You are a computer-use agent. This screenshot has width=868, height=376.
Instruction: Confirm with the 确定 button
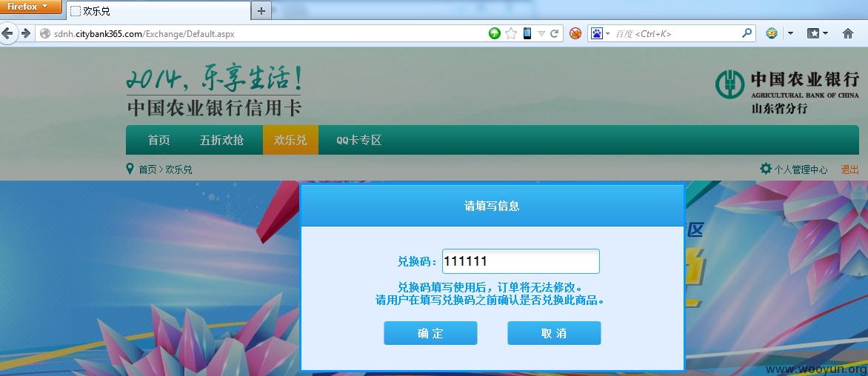pos(431,333)
